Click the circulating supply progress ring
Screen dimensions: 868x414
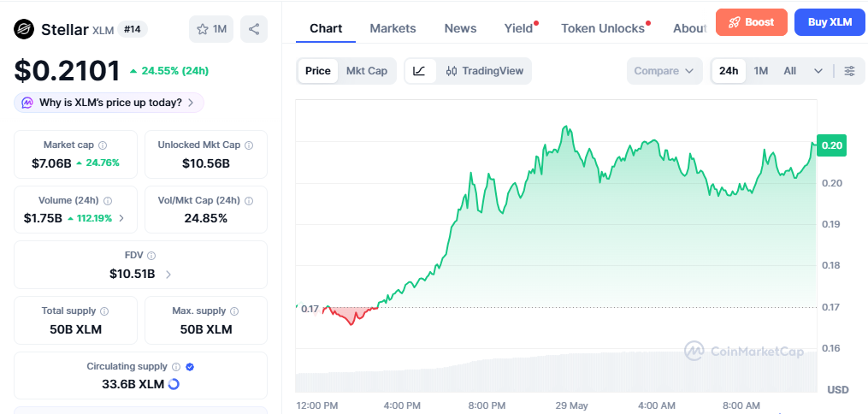point(174,383)
